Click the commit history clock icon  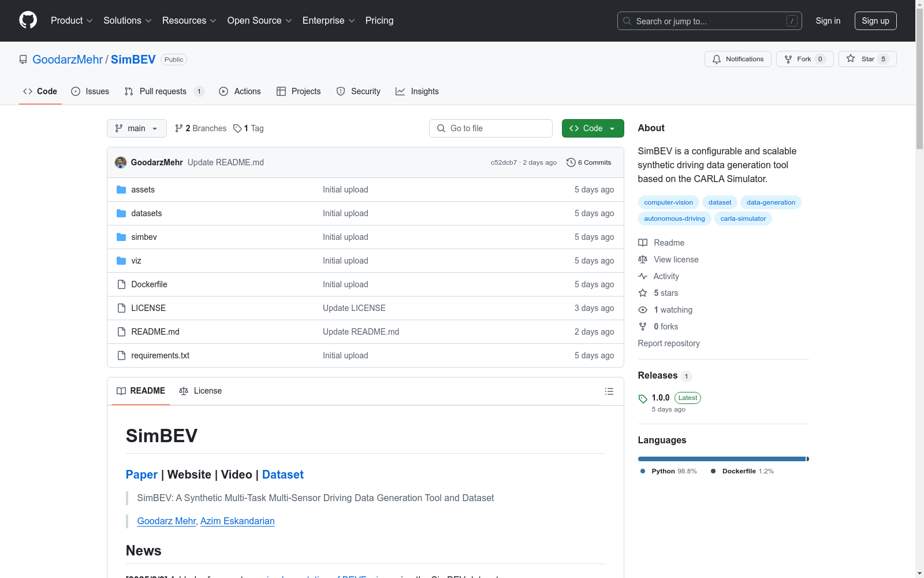(x=571, y=162)
